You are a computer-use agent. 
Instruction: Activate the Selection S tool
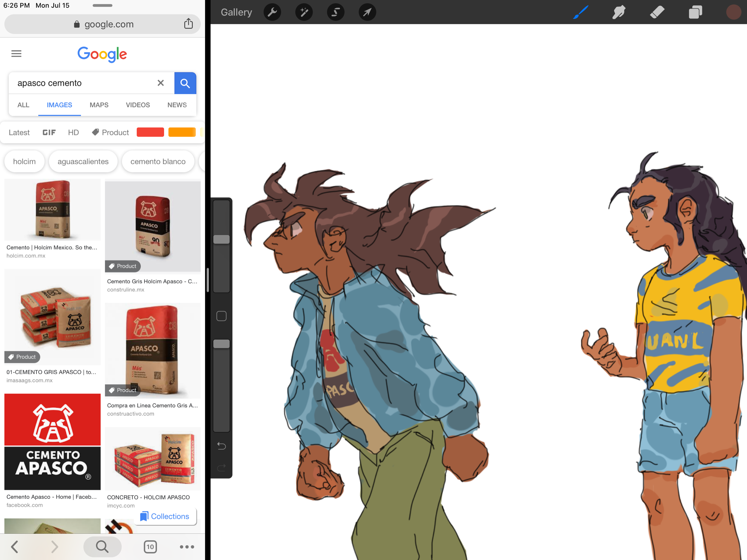pyautogui.click(x=335, y=13)
